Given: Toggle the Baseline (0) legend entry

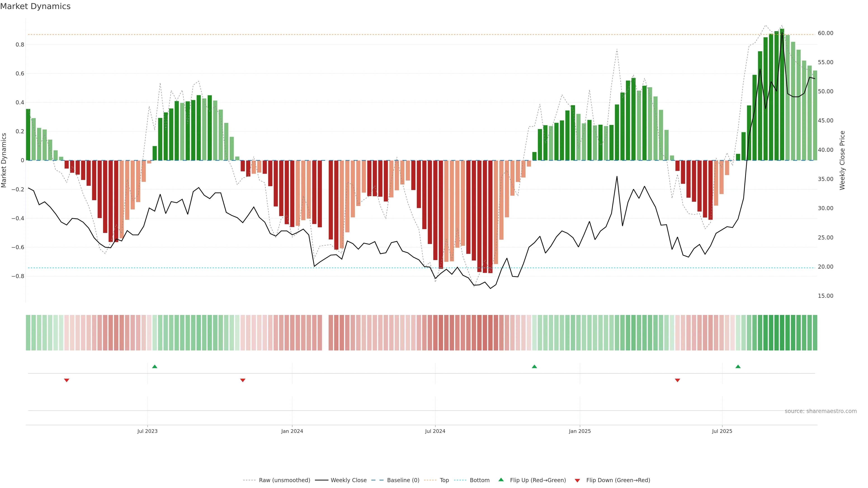Looking at the screenshot, I should [403, 480].
